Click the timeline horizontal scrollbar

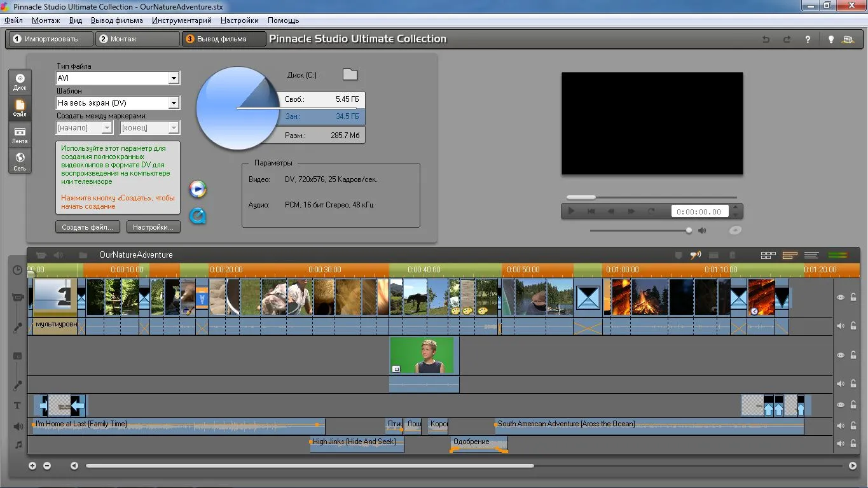[310, 466]
